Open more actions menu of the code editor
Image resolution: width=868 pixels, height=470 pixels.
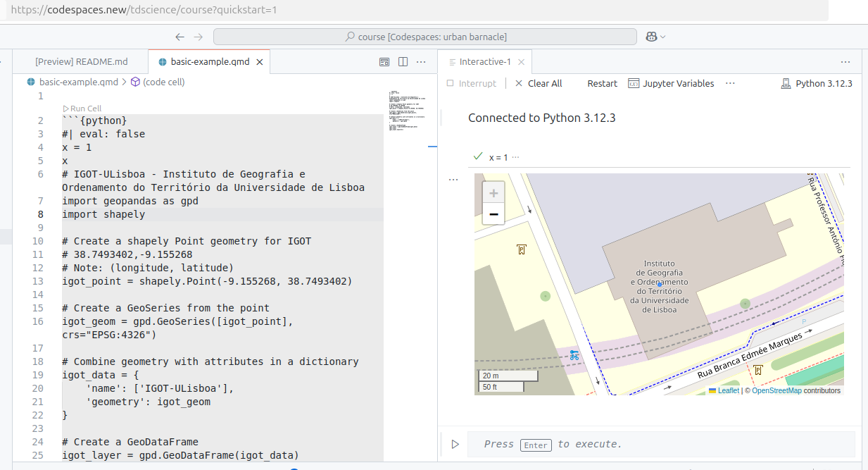point(421,62)
